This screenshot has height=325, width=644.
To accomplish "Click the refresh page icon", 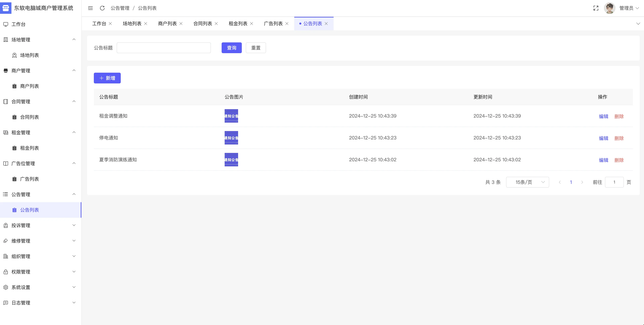I will point(102,8).
